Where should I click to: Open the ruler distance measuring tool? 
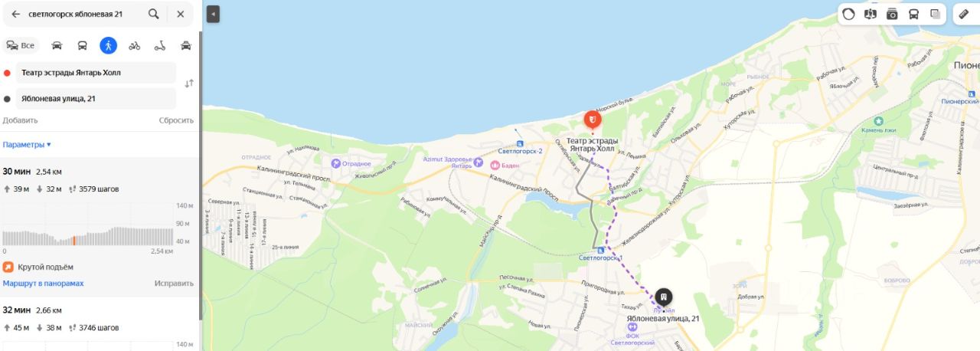click(x=963, y=14)
